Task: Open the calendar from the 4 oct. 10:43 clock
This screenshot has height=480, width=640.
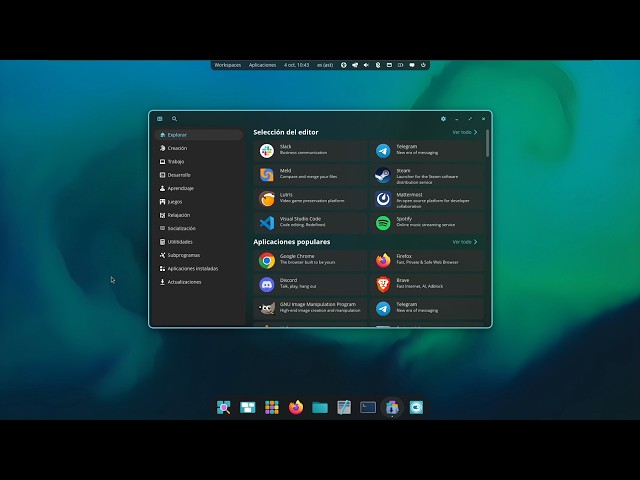Action: click(297, 65)
